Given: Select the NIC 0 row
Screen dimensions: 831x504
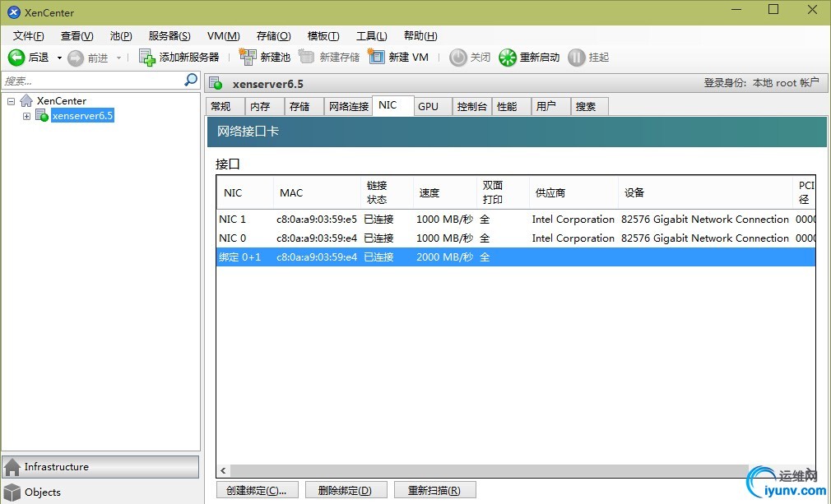Looking at the screenshot, I should [x=516, y=238].
